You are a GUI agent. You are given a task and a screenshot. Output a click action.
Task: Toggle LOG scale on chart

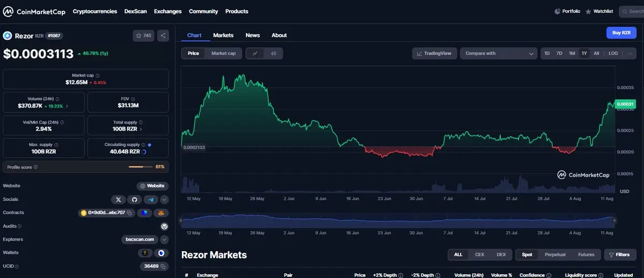point(613,53)
